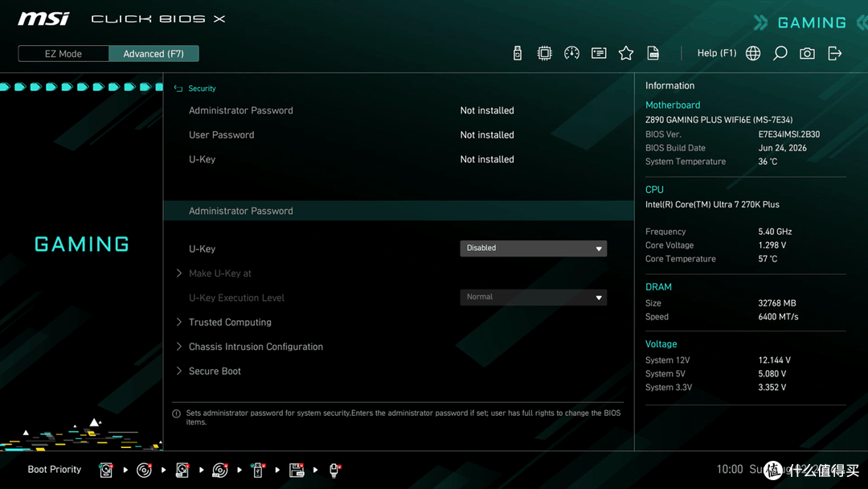Click Administrator Password 'Not installed' status

(x=487, y=111)
